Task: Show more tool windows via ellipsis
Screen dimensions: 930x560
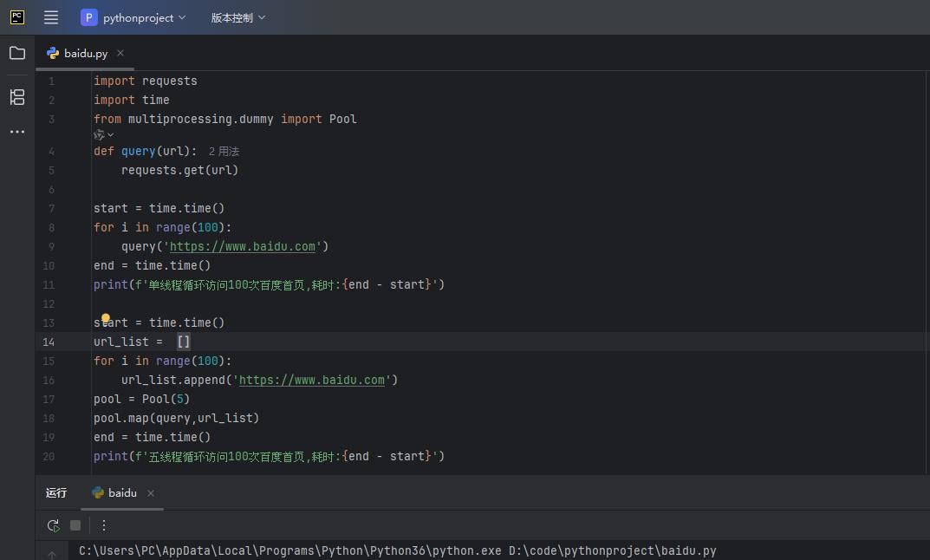Action: pyautogui.click(x=17, y=132)
